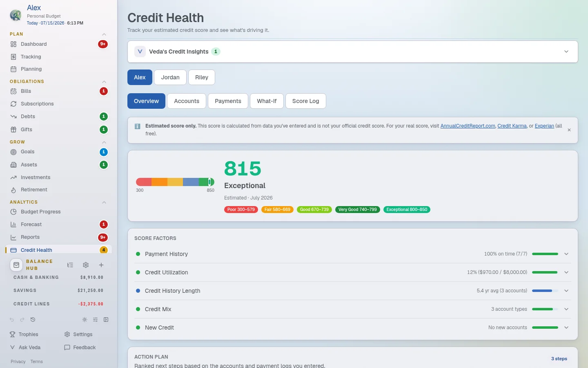Open the Feedback form
This screenshot has height=368, width=588.
coord(80,348)
